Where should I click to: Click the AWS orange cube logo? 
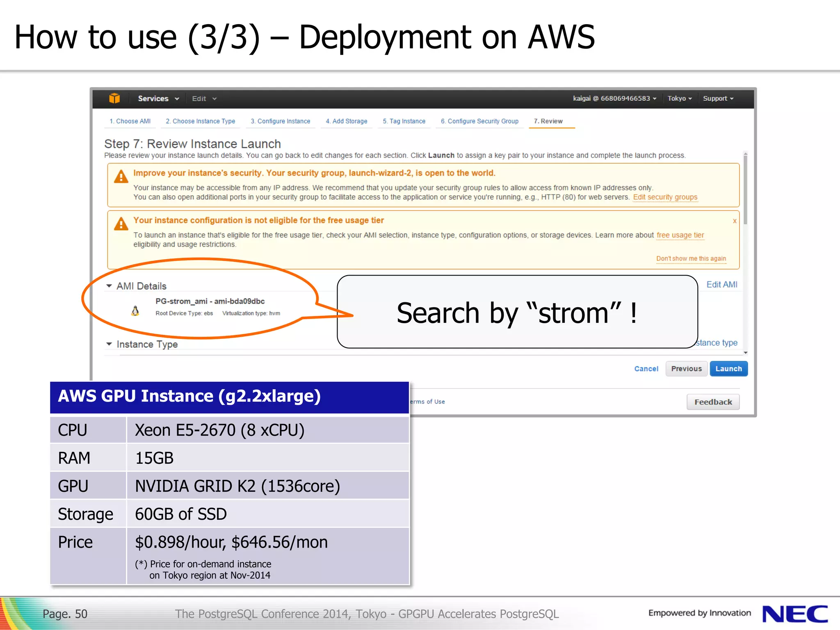[114, 98]
